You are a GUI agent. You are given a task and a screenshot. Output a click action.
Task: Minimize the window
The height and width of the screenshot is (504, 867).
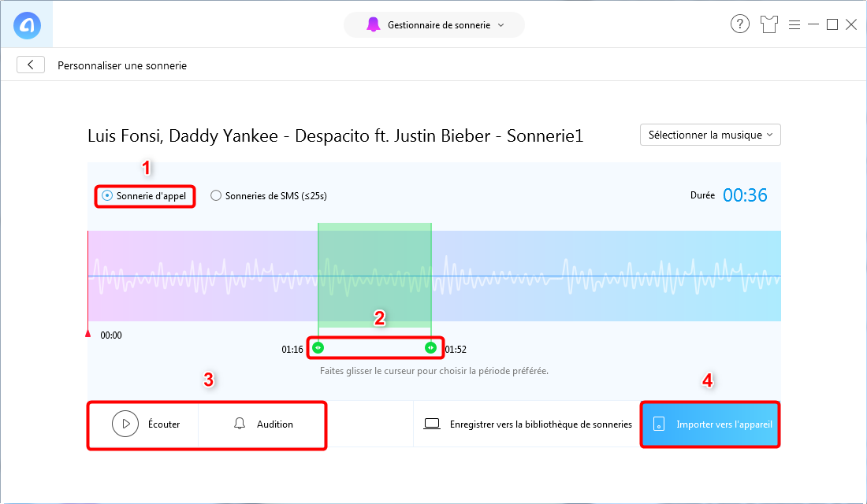[x=813, y=24]
